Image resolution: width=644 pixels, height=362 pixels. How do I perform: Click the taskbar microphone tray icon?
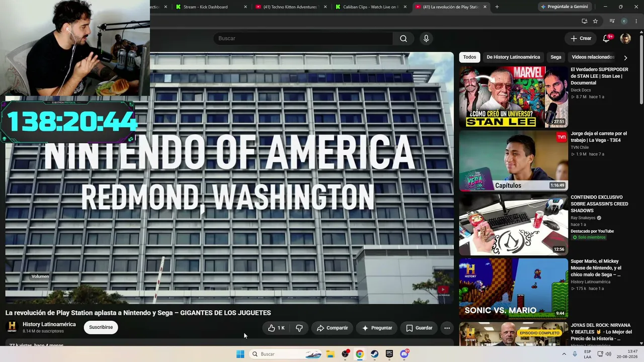tap(575, 354)
